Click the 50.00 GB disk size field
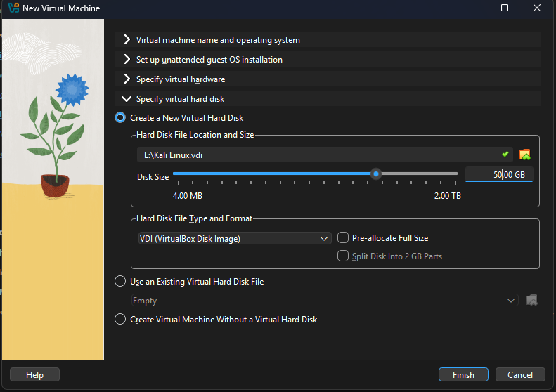 click(498, 175)
